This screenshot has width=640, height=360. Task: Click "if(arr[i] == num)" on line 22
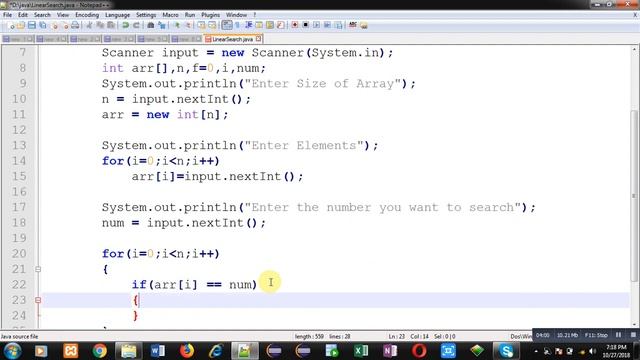pyautogui.click(x=194, y=284)
